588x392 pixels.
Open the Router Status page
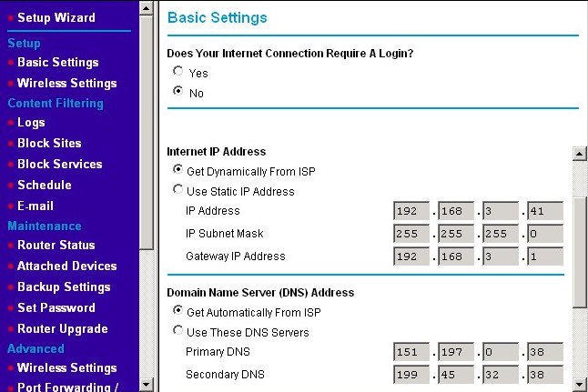[56, 245]
